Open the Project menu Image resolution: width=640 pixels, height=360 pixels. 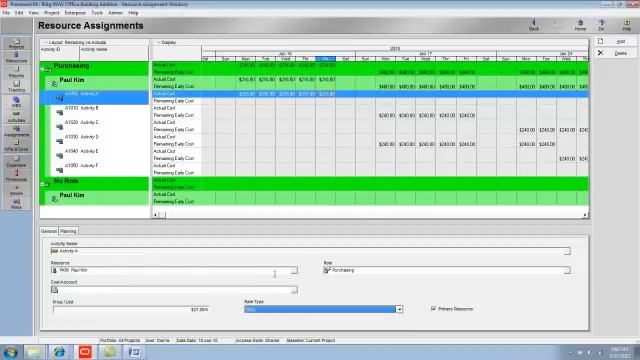point(52,13)
